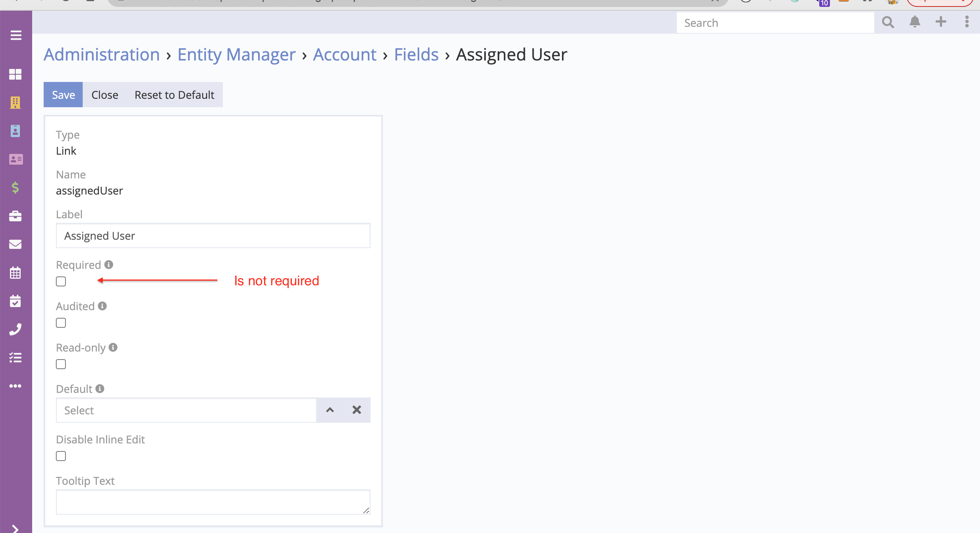Open Meetings calendar-check icon in sidebar
This screenshot has width=980, height=533.
coord(15,301)
